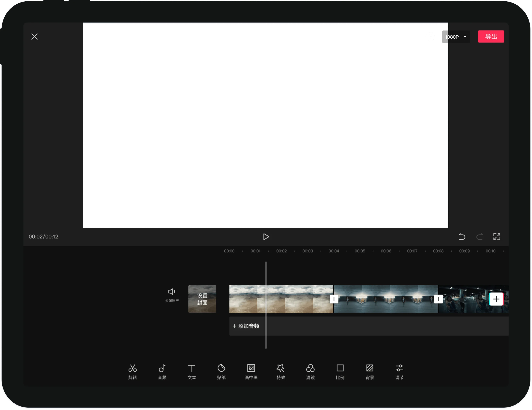Expand the 1080P resolution dropdown
Screen dimensions: 532x410
pyautogui.click(x=456, y=37)
